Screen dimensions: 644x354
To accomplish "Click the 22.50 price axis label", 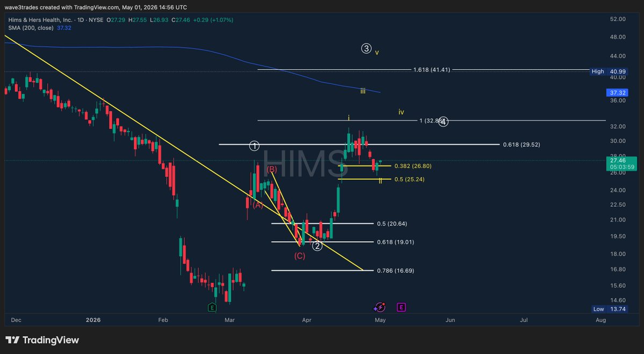I will click(618, 205).
